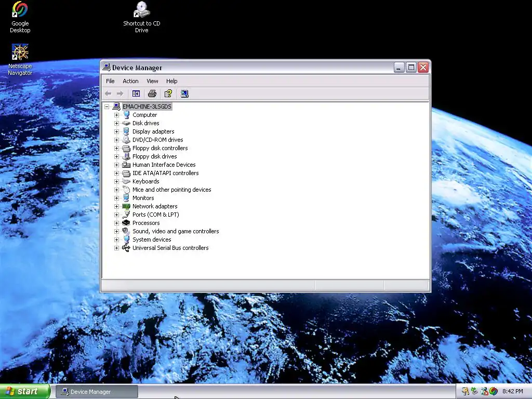Image resolution: width=532 pixels, height=399 pixels.
Task: Click the Disk drives category icon
Action: pos(126,123)
